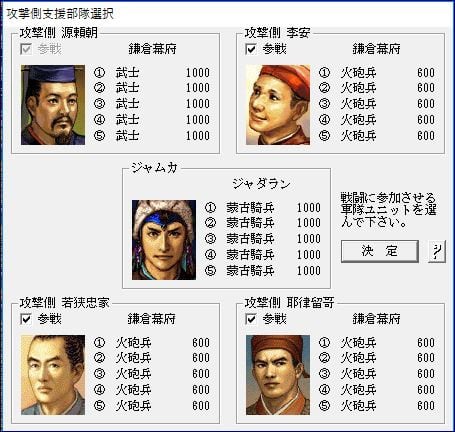Click 李安's portrait with red hat

[x=278, y=105]
